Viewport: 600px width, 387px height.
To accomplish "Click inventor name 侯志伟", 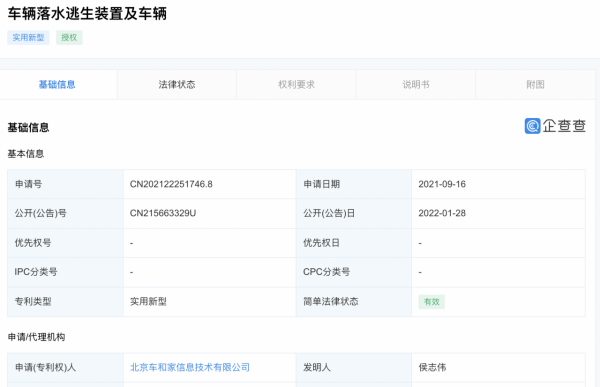I will pos(432,367).
